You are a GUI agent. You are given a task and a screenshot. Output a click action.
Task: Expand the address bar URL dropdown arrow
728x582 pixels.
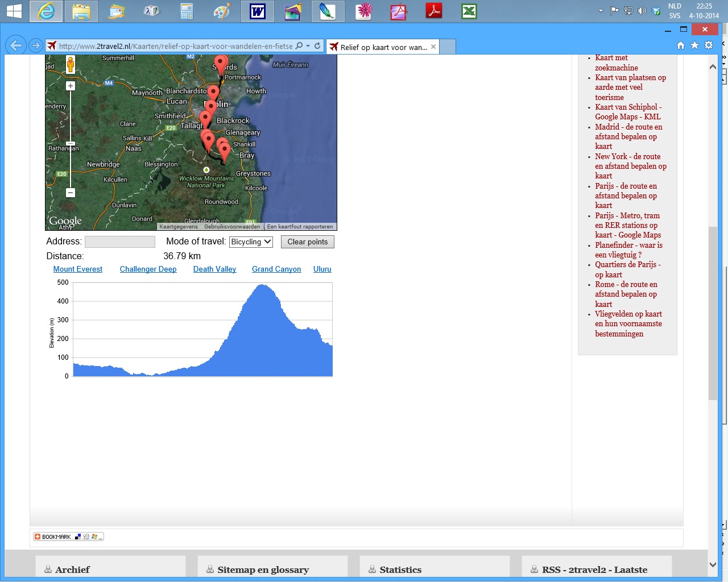coord(308,45)
